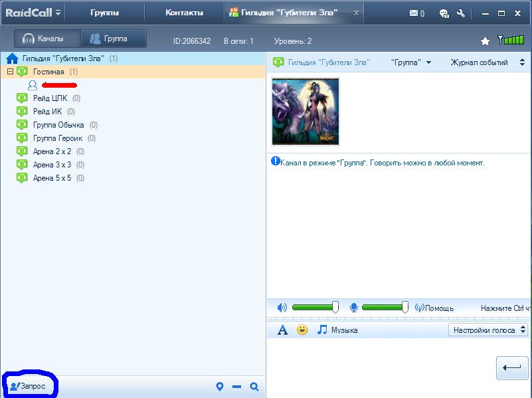
Task: Join the Рейд ИК channel
Action: tap(48, 111)
